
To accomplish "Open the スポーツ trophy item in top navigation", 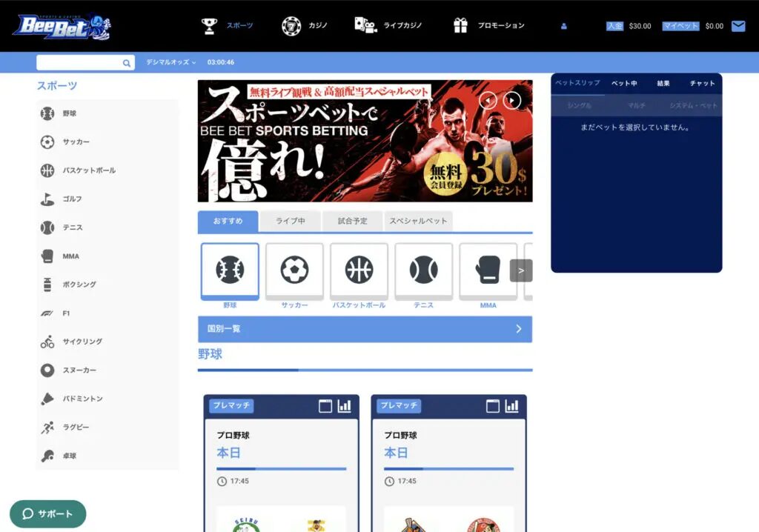I will coord(227,26).
